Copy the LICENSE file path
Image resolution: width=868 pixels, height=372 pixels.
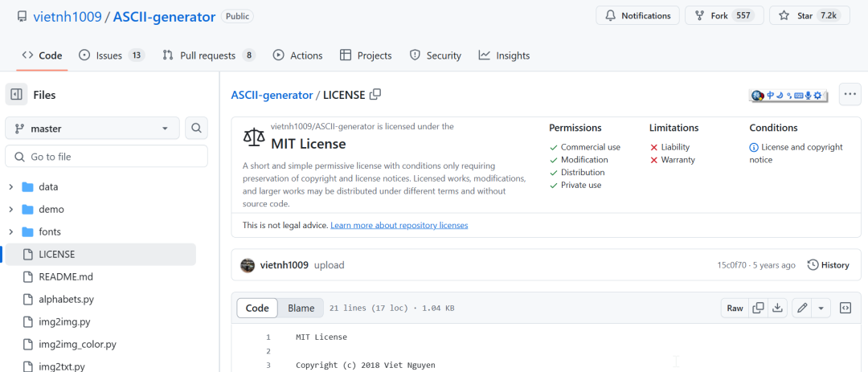coord(375,94)
